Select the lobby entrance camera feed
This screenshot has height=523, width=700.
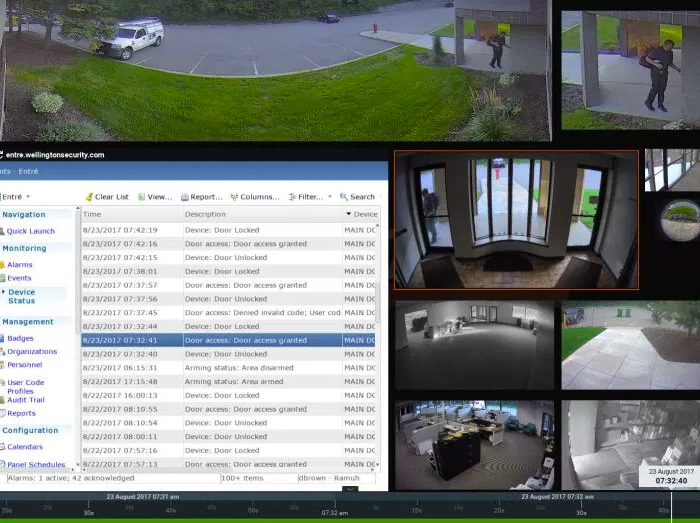(x=515, y=220)
